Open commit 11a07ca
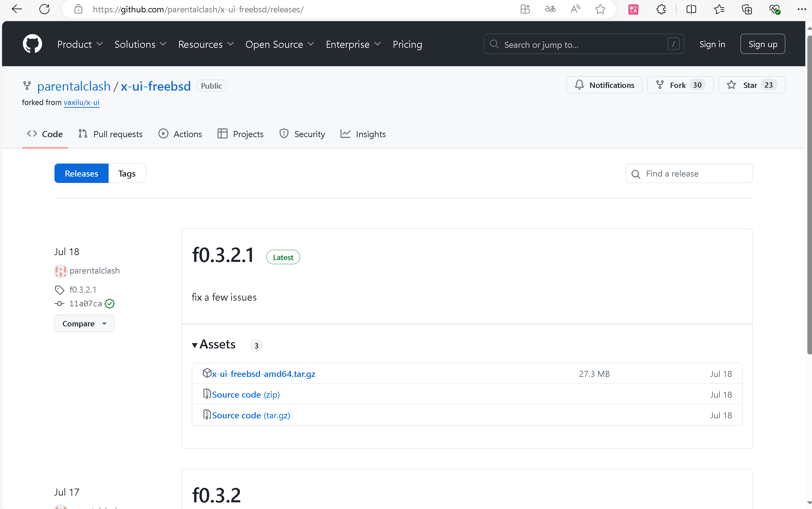The height and width of the screenshot is (509, 812). pyautogui.click(x=86, y=304)
